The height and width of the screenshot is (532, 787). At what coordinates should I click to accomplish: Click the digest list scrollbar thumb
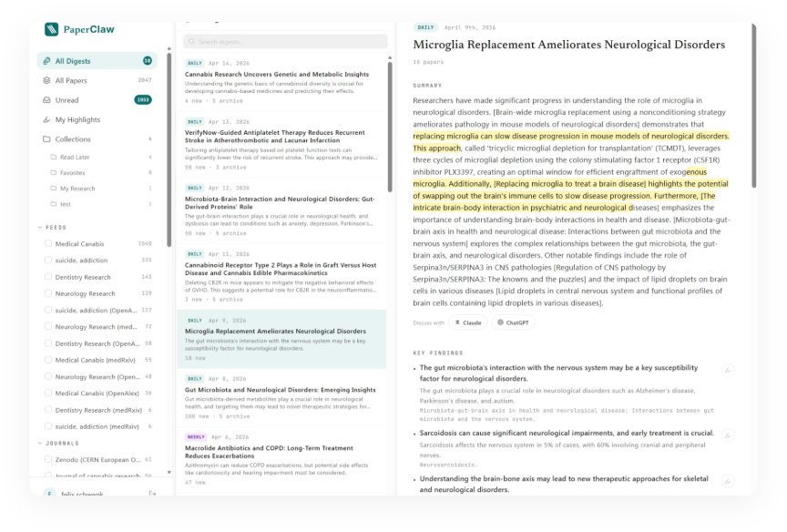point(390,127)
